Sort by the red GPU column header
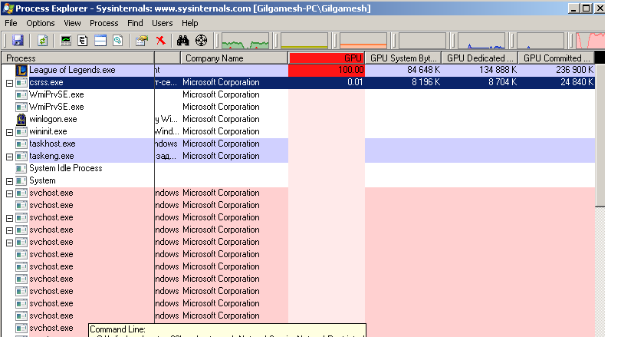The image size is (644, 347). coord(327,58)
